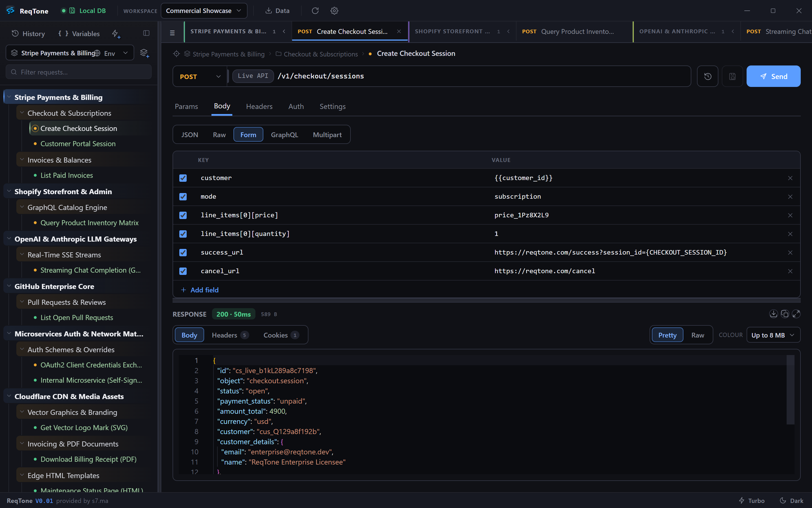Delete the line_items[0][quantity] row
Viewport: 812px width, 508px height.
pyautogui.click(x=790, y=234)
